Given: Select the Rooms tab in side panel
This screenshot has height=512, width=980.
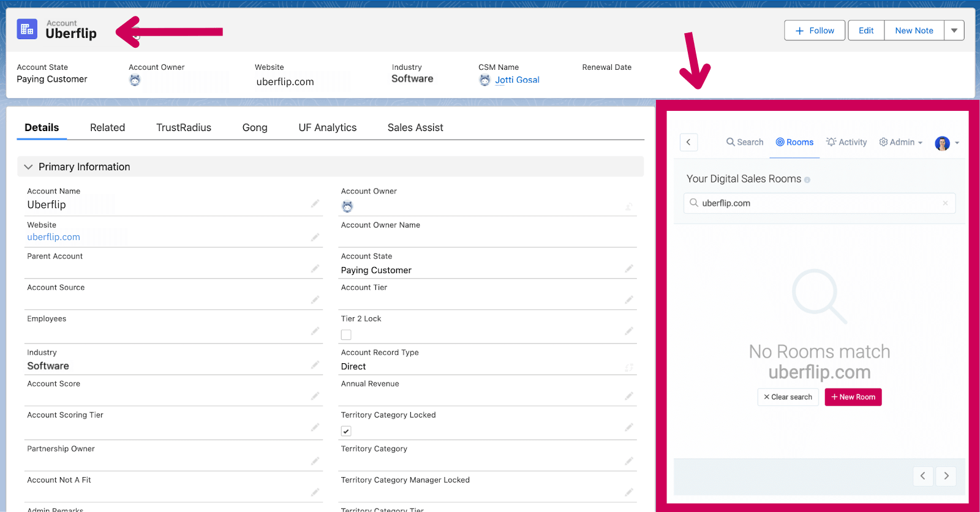Looking at the screenshot, I should (x=794, y=142).
